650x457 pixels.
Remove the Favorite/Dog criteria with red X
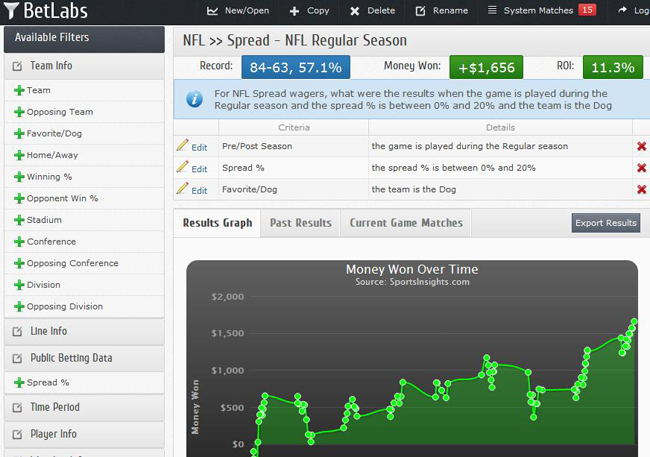click(641, 189)
